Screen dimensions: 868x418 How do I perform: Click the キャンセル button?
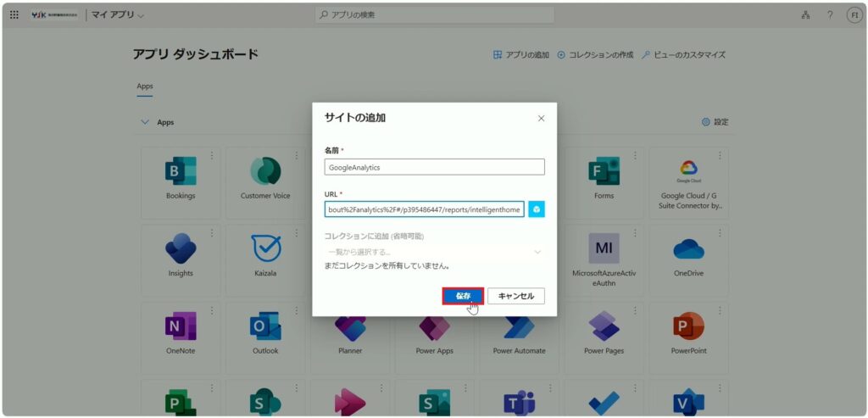516,296
